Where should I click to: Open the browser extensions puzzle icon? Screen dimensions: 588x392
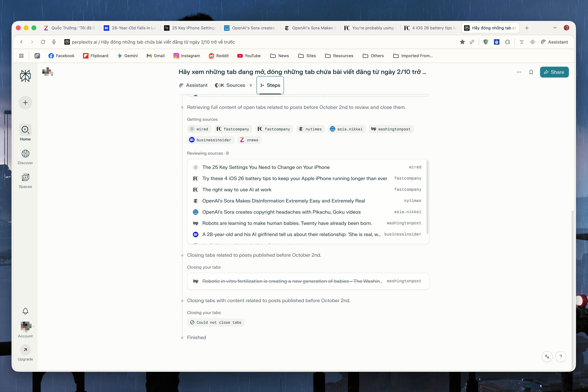507,42
